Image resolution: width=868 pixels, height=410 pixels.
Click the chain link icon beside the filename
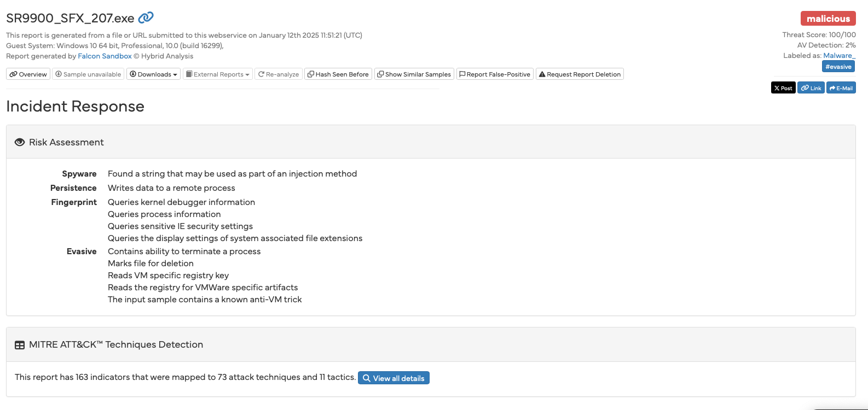(146, 18)
